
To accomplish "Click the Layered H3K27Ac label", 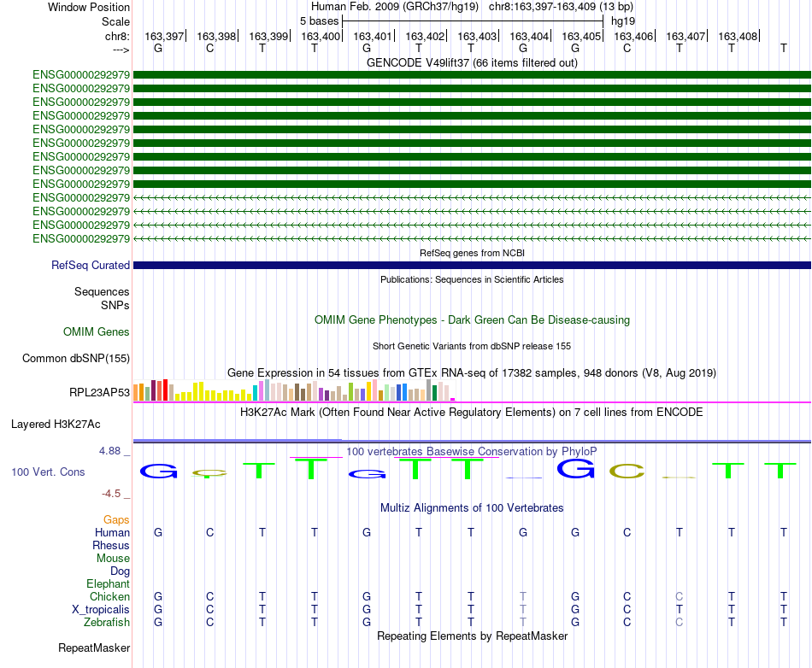I will click(56, 425).
